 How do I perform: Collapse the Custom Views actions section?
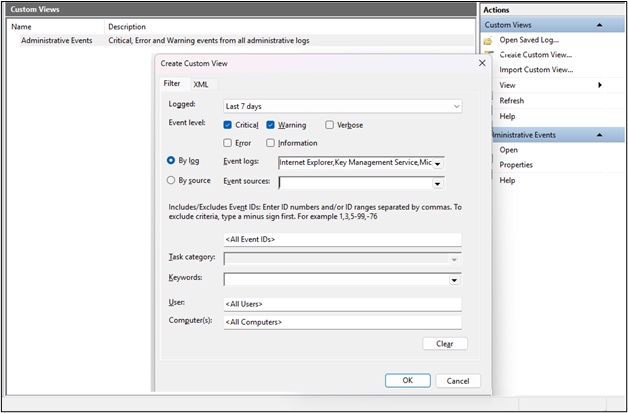(x=598, y=25)
